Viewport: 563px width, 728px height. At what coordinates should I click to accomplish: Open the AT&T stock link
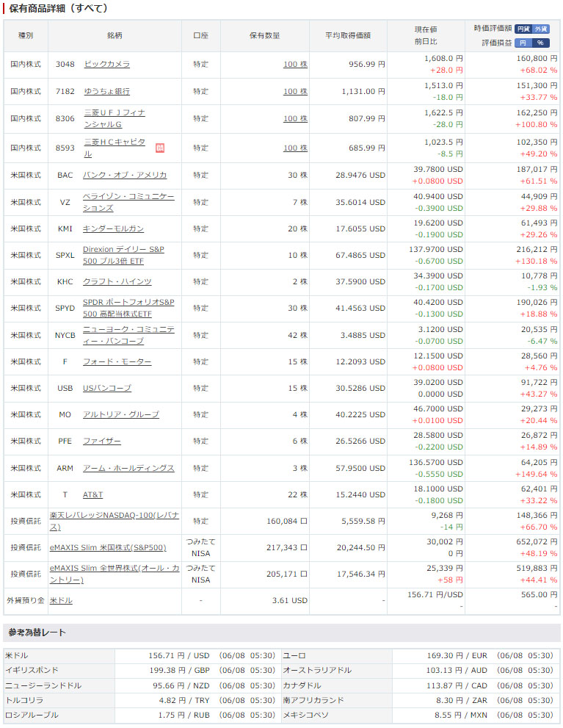[x=92, y=494]
